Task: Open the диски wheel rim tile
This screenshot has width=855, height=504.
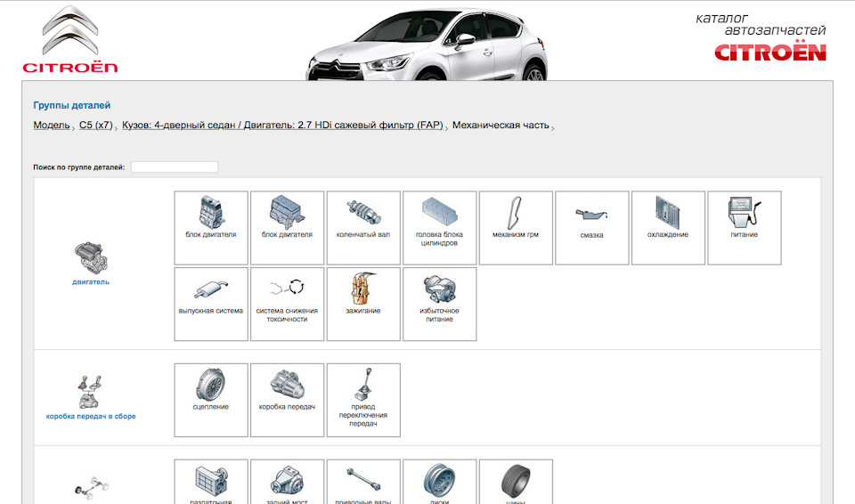Action: click(x=439, y=482)
